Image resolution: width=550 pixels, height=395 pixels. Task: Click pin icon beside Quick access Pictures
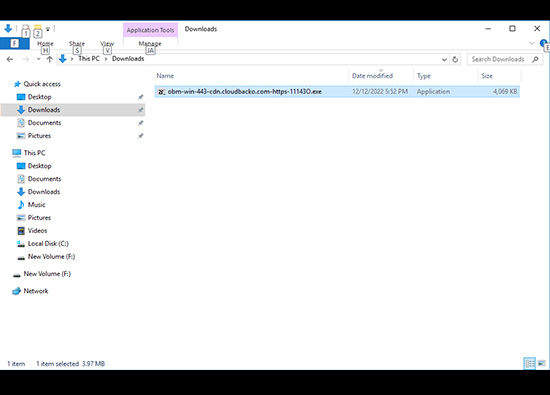(x=140, y=136)
